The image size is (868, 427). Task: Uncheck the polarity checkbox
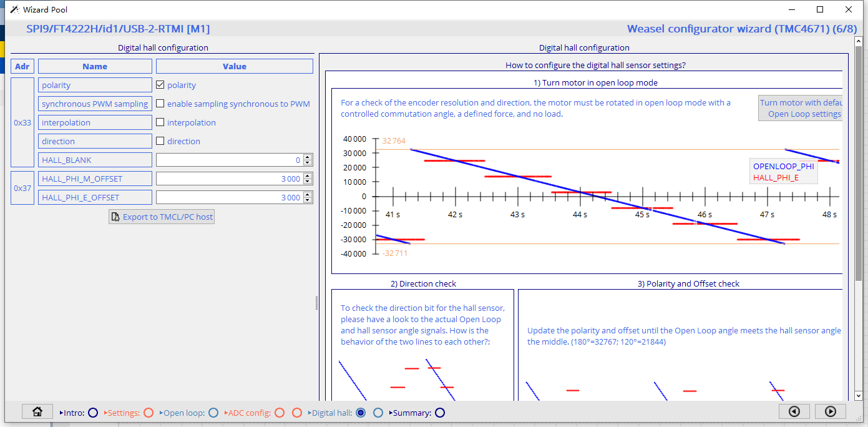pyautogui.click(x=160, y=85)
